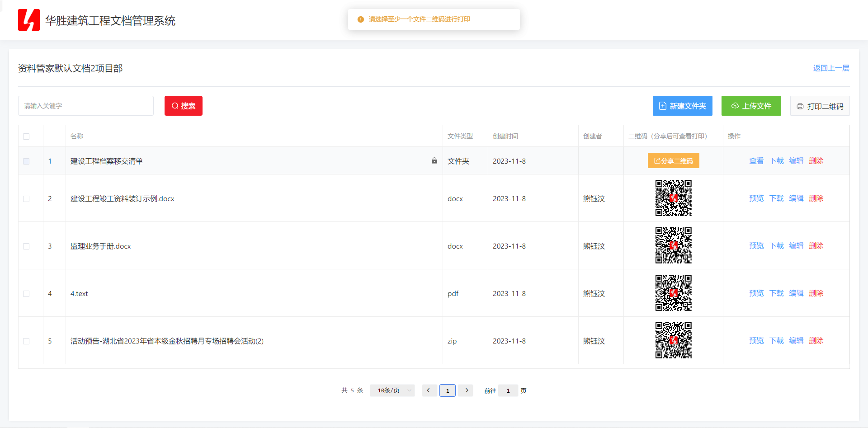Toggle the select-all header checkbox
Viewport: 868px width, 428px height.
(26, 136)
